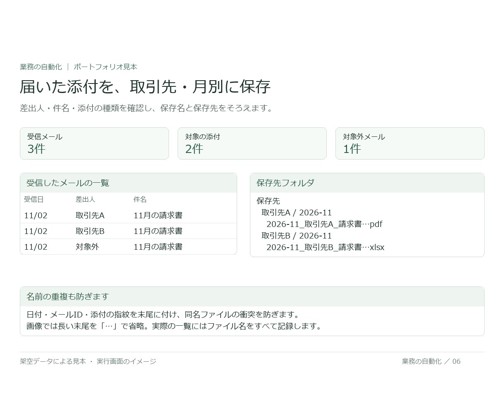
Task: Click the footer text 実行画面のイメージ
Action: click(126, 361)
